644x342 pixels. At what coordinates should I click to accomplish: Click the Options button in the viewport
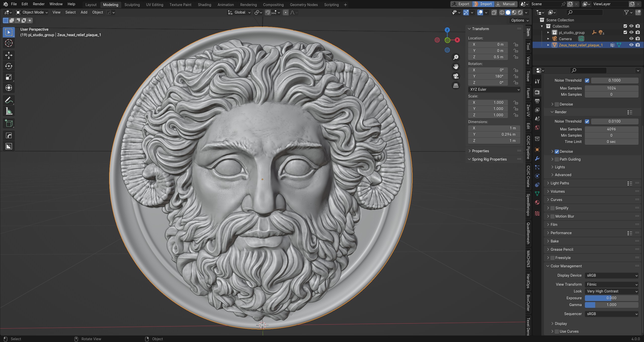(x=520, y=20)
